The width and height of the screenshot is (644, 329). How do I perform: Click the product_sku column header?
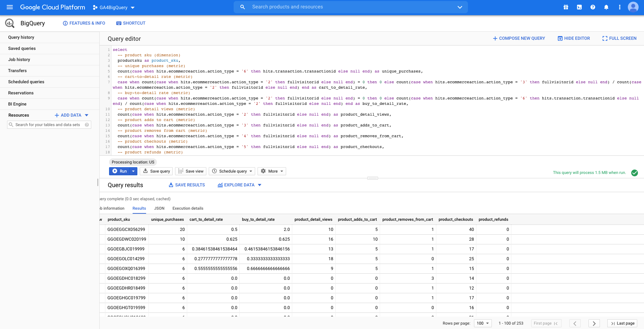tap(119, 219)
